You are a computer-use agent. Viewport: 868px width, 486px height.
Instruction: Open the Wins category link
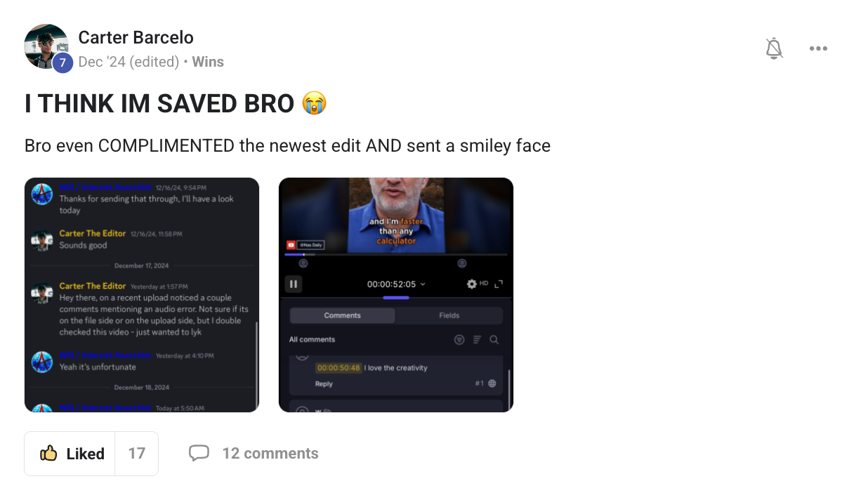point(208,62)
